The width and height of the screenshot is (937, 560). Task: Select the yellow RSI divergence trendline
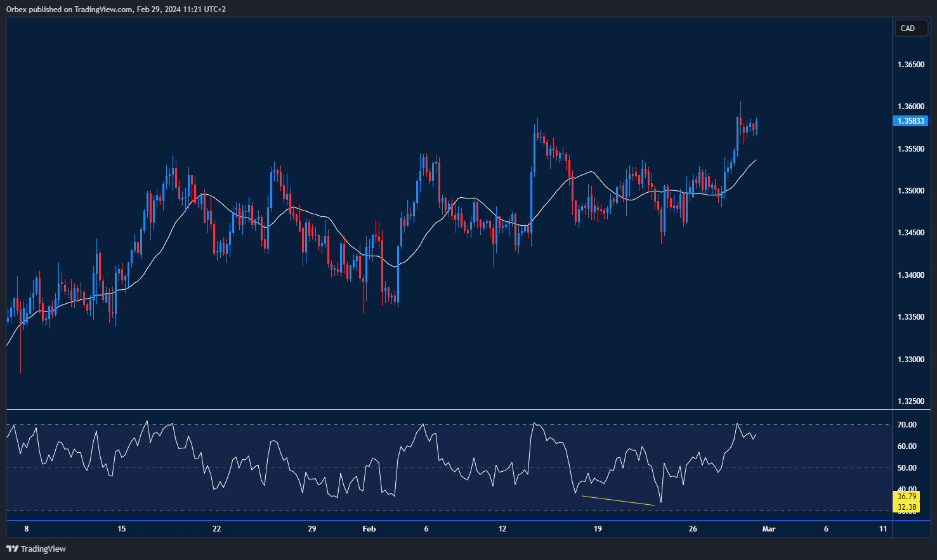(x=618, y=500)
